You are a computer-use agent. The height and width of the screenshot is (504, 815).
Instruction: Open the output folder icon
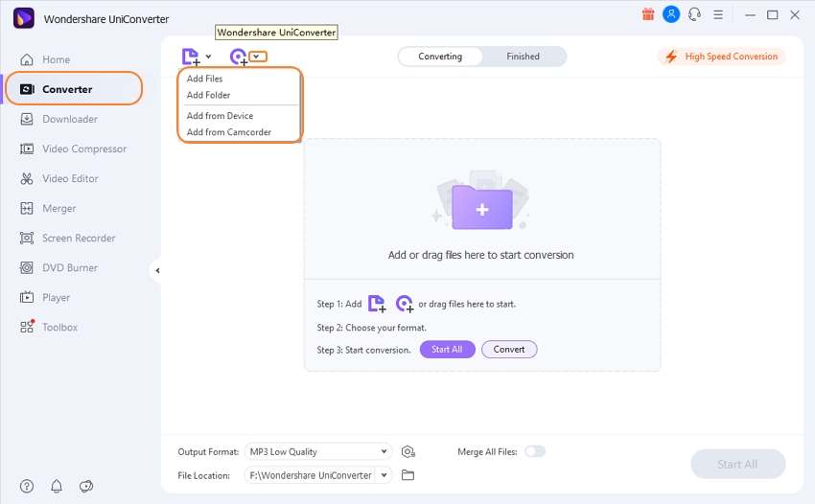point(408,475)
